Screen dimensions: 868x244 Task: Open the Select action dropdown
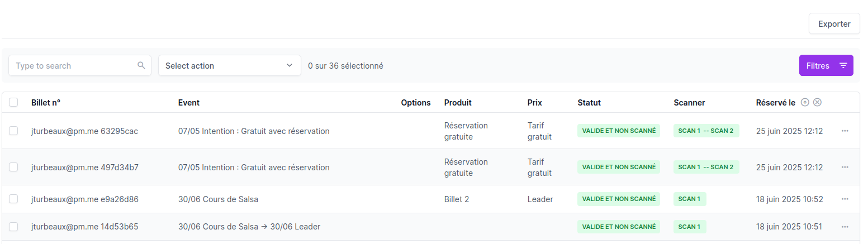(x=224, y=65)
